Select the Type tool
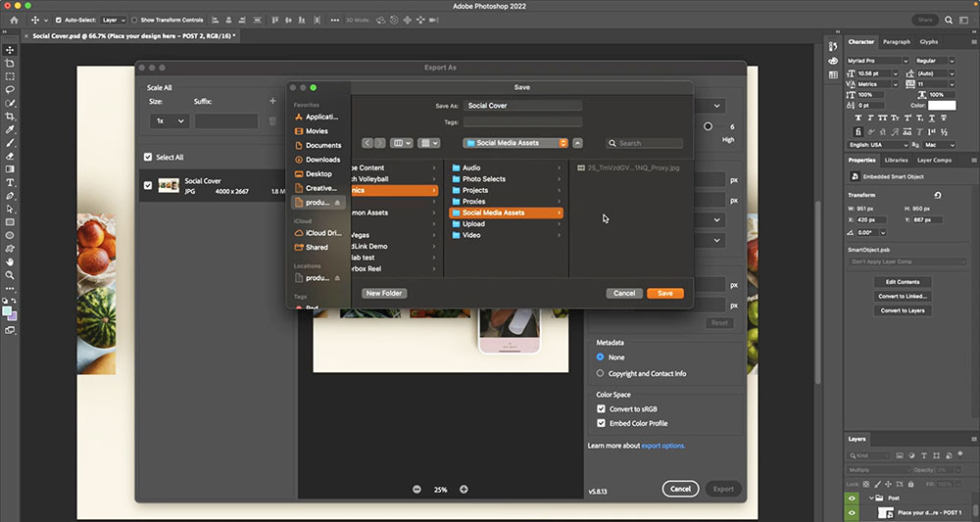980x522 pixels. click(10, 182)
